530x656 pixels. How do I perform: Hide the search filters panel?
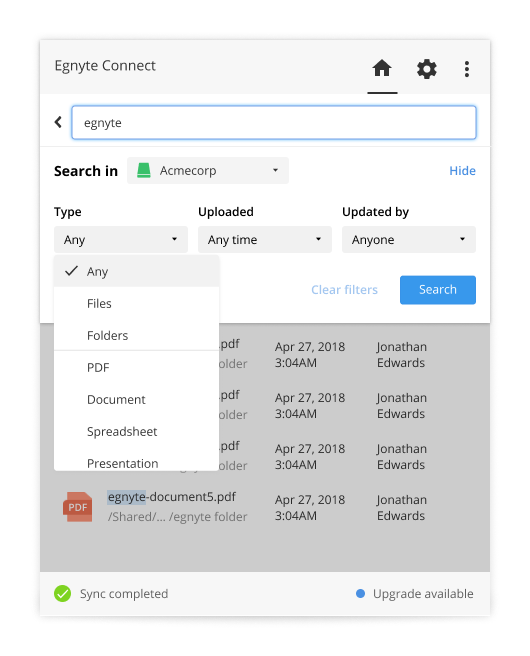tap(462, 171)
